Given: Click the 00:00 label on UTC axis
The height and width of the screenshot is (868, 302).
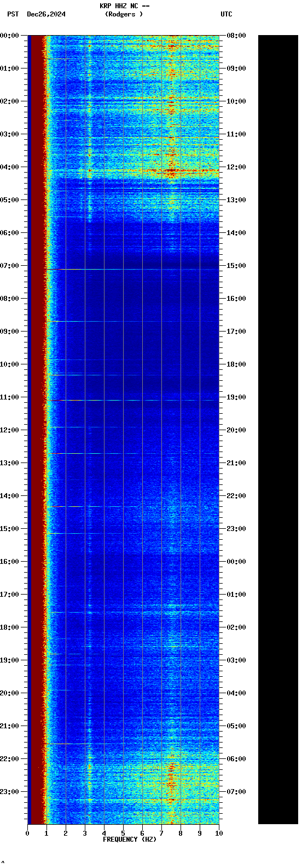Looking at the screenshot, I should [236, 562].
